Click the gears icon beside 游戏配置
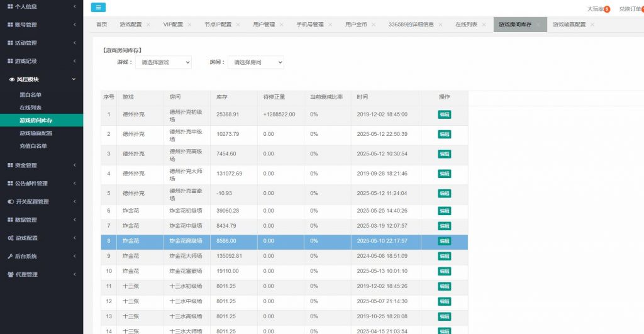This screenshot has width=644, height=334. (x=10, y=238)
